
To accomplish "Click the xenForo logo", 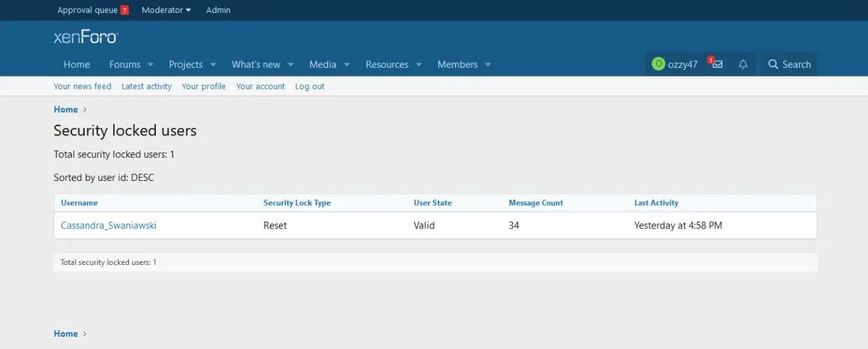I will pyautogui.click(x=85, y=37).
